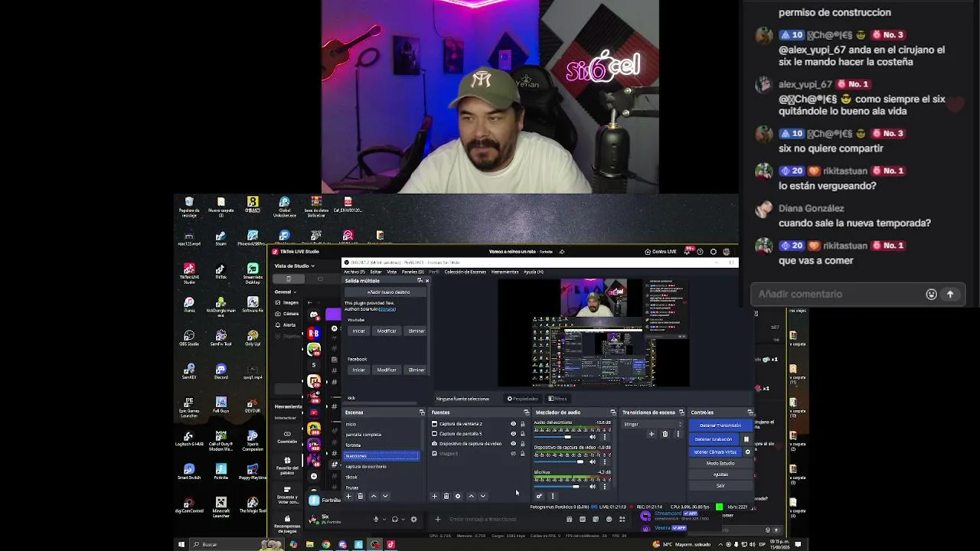Open Minecraft Launcher desktop icon
The image size is (980, 551).
coord(220,506)
